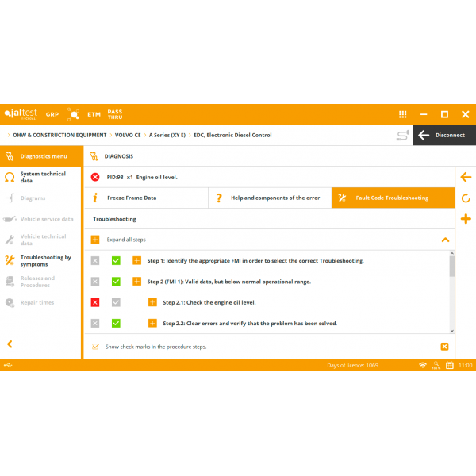
Task: Click the Wi-Fi icon in status bar
Action: [423, 365]
